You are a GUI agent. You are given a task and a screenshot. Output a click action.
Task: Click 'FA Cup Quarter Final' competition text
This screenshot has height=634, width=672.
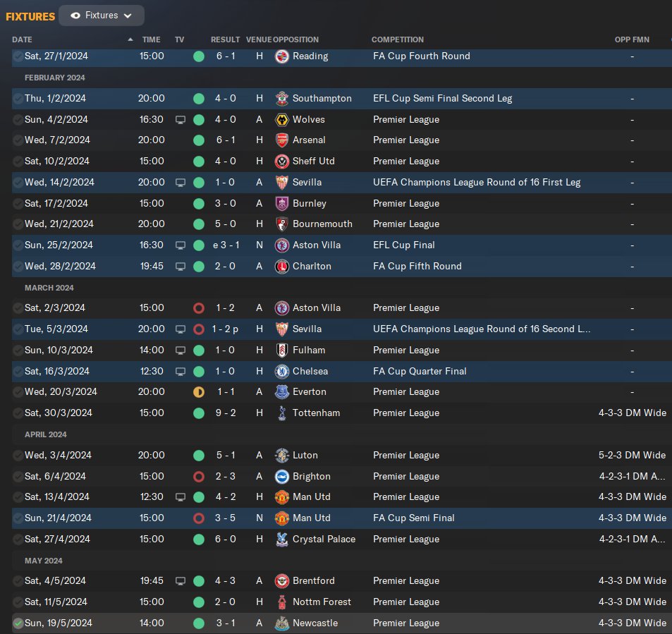[420, 371]
